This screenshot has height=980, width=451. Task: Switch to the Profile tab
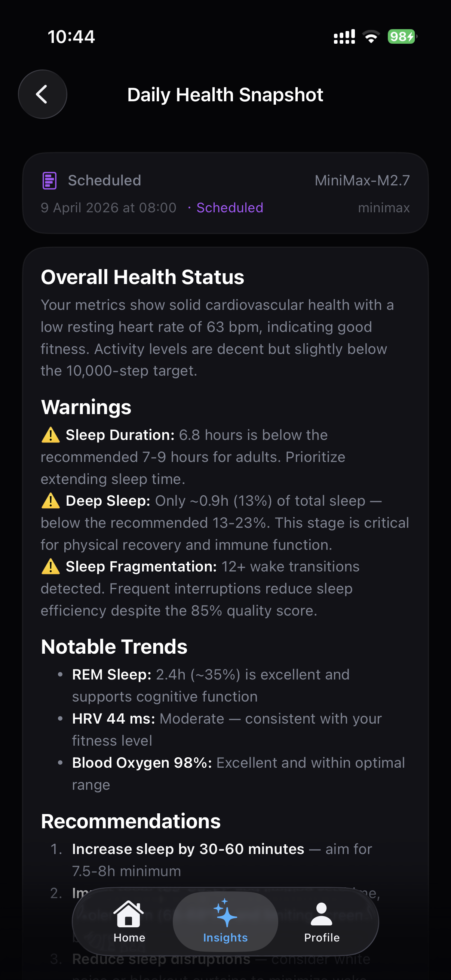pos(322,938)
